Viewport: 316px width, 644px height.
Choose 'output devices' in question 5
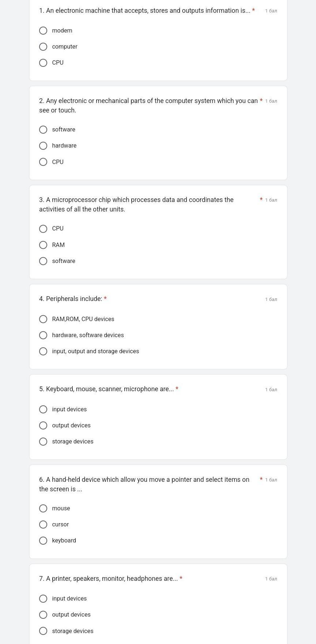click(x=43, y=426)
